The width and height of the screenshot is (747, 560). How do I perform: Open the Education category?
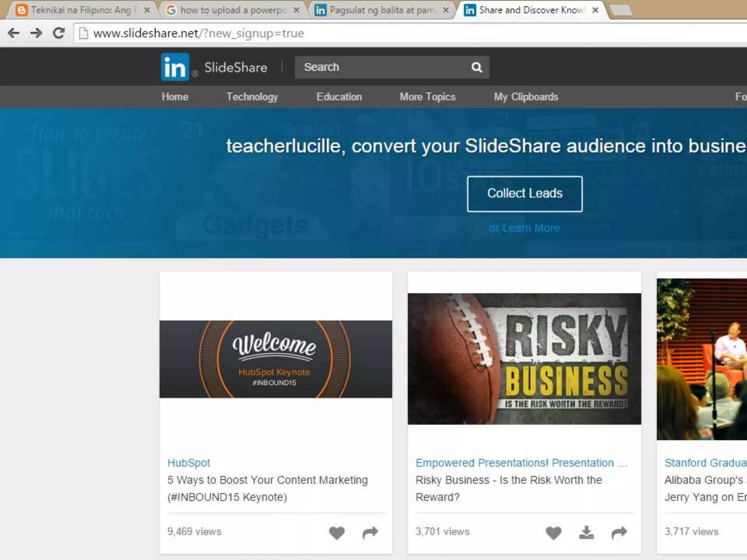coord(339,97)
